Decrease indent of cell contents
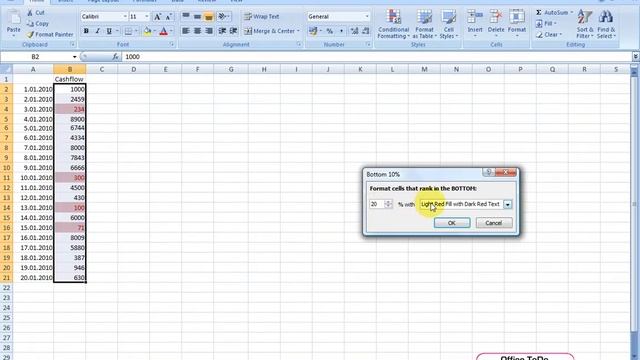The width and height of the screenshot is (640, 360). tap(222, 31)
